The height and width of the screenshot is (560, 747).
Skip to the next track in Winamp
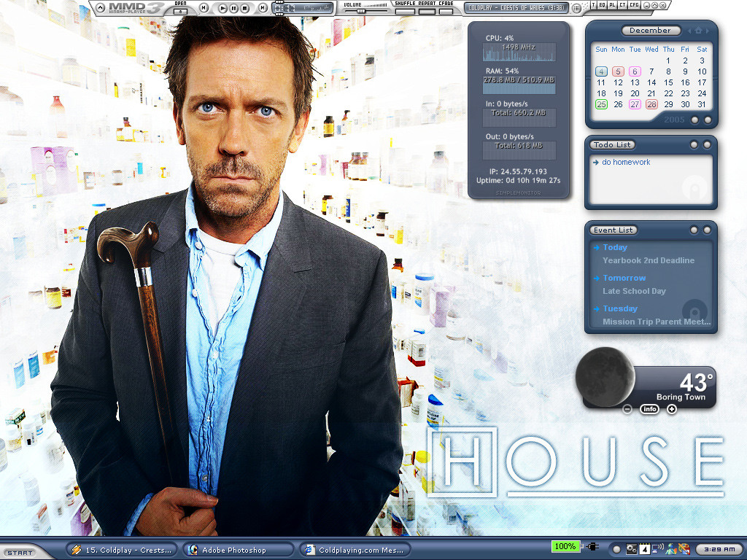(x=263, y=7)
